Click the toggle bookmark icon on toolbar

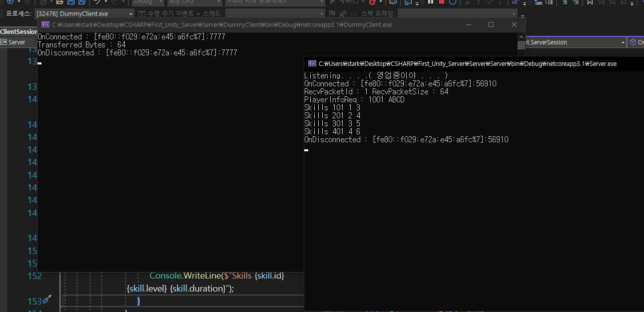pyautogui.click(x=590, y=2)
